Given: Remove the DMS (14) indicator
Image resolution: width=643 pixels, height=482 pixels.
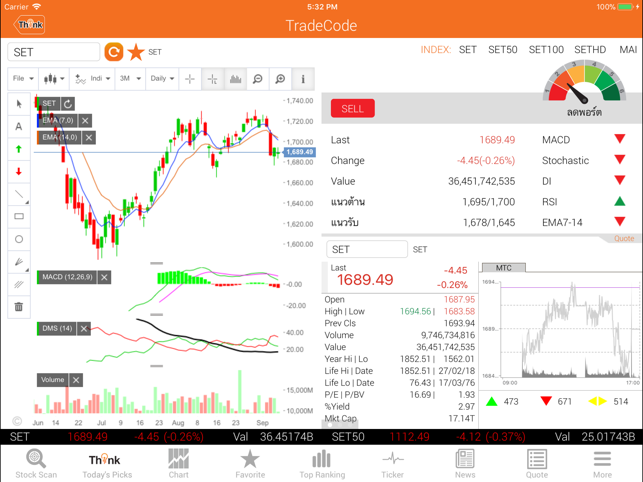Looking at the screenshot, I should (x=84, y=329).
